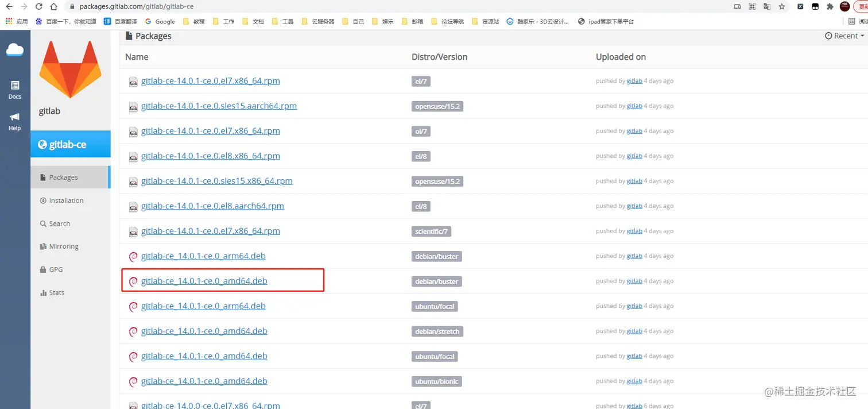Expand the 教程 bookmark folder

(193, 21)
